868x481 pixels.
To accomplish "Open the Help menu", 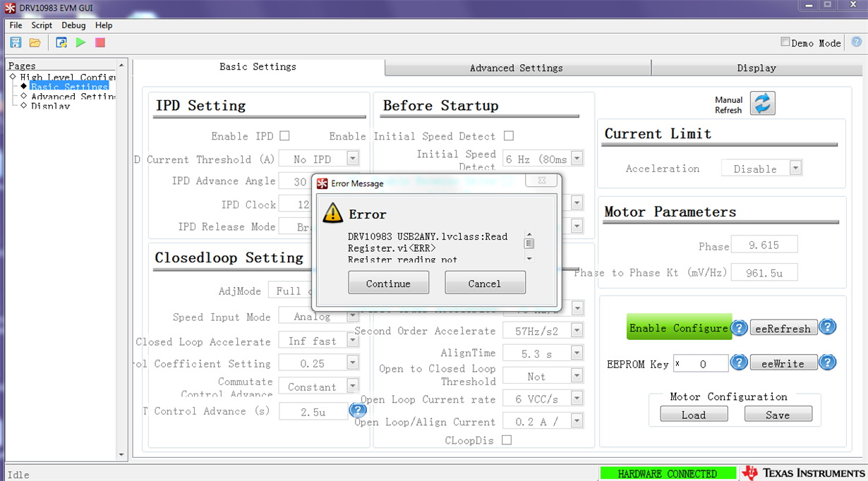I will pyautogui.click(x=104, y=25).
